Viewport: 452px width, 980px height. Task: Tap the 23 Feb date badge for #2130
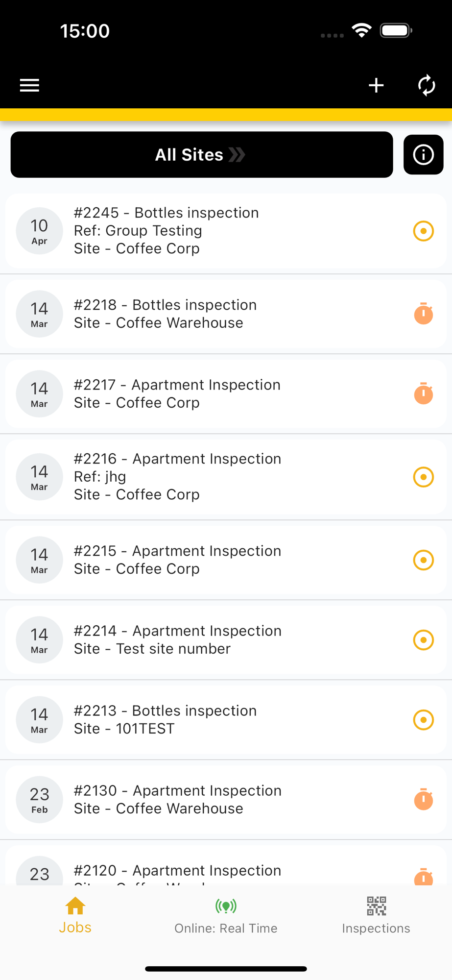39,800
